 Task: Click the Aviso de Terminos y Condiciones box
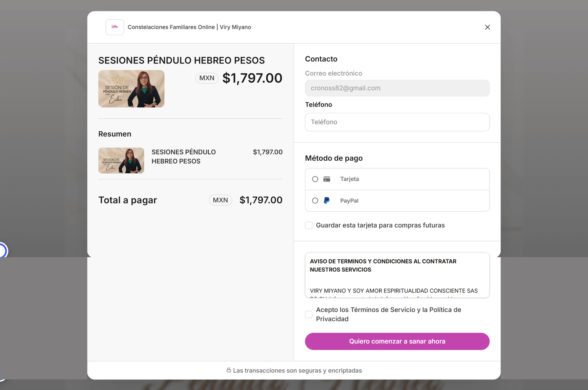click(397, 275)
